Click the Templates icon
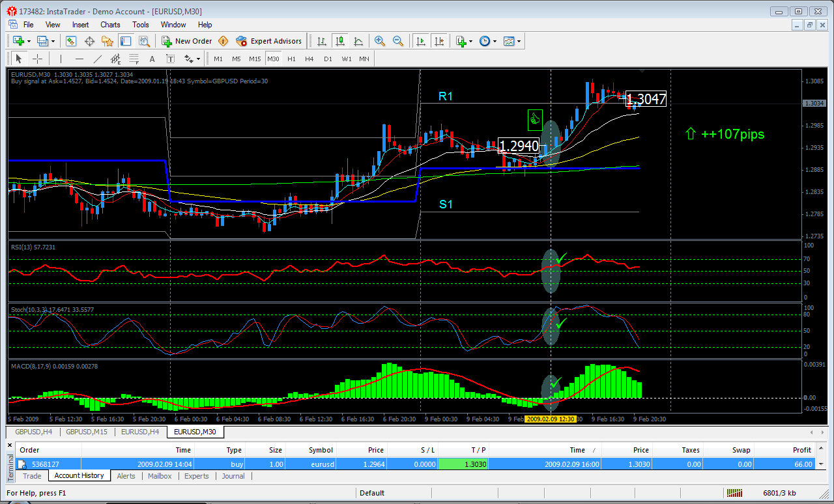 point(509,41)
